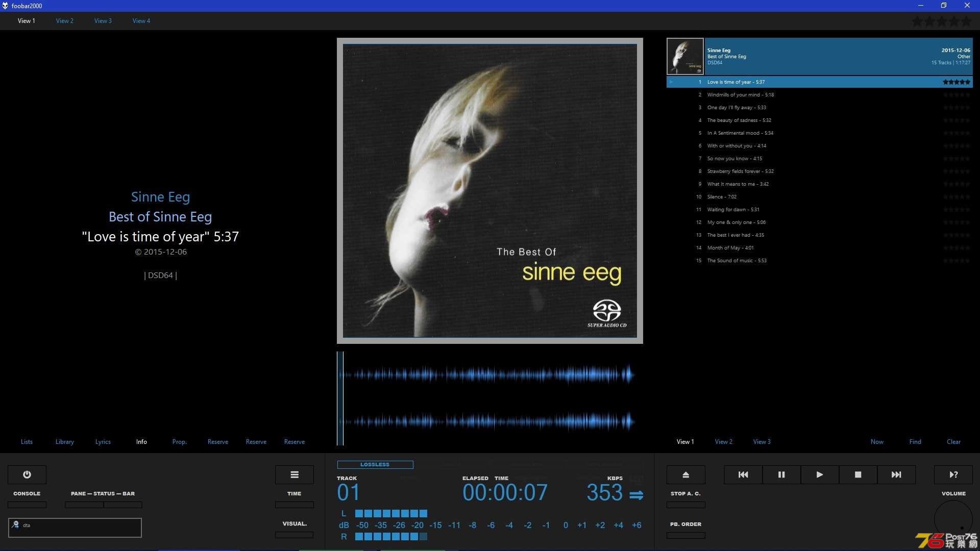The image size is (980, 551).
Task: Select the Info tab
Action: pos(141,442)
